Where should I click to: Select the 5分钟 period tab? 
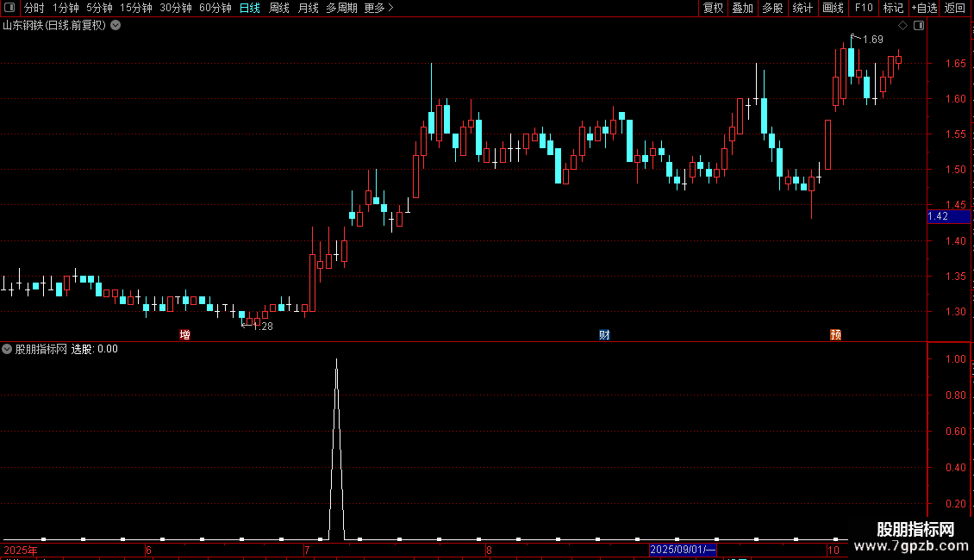99,8
